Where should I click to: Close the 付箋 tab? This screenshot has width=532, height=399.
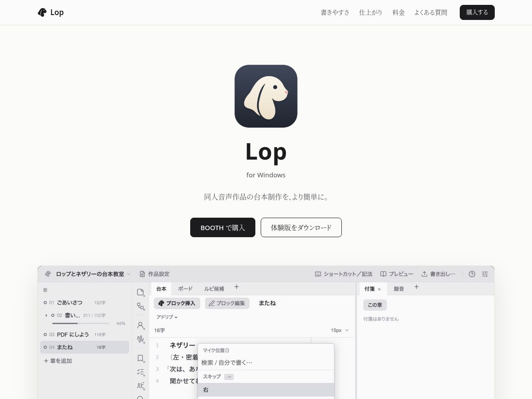coord(379,289)
